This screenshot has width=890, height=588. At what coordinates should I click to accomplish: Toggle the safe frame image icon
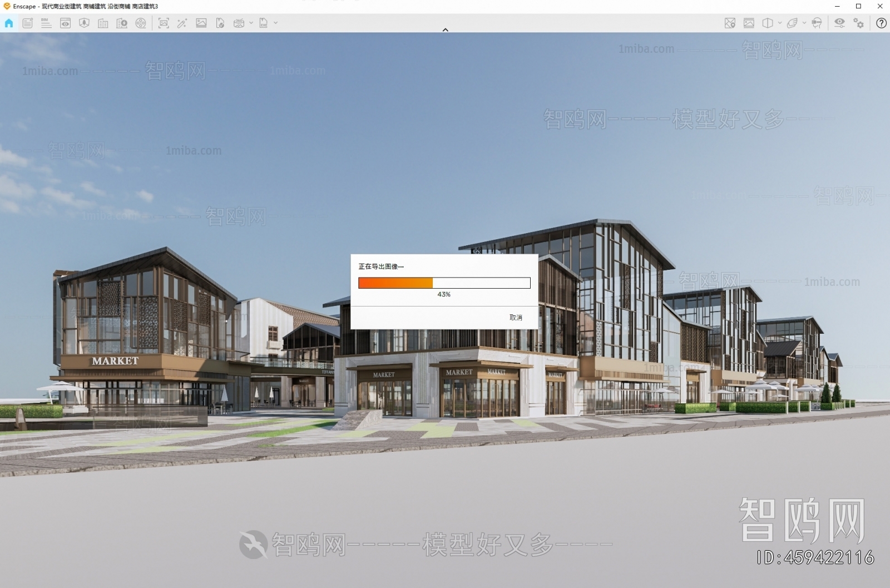coord(749,23)
